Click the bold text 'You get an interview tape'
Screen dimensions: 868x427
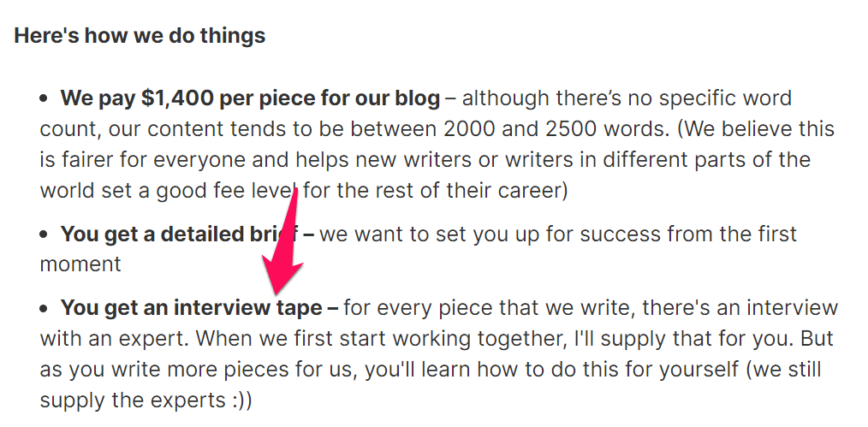(x=192, y=307)
